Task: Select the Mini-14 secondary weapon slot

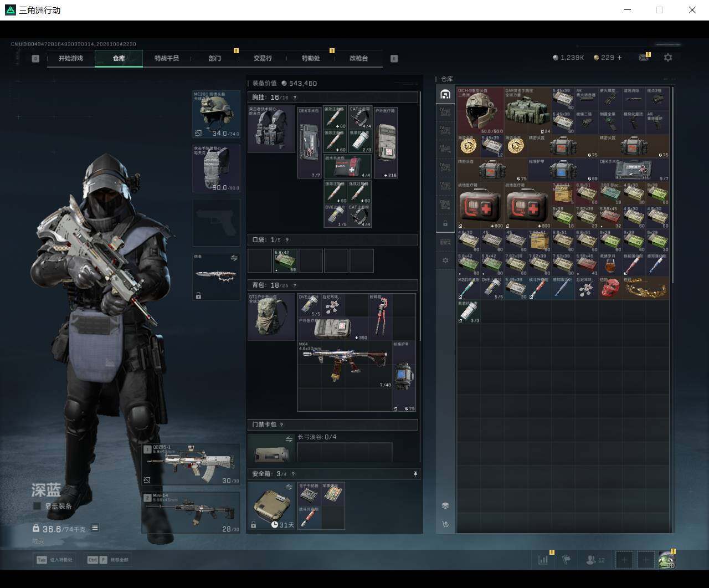Action: tap(191, 513)
